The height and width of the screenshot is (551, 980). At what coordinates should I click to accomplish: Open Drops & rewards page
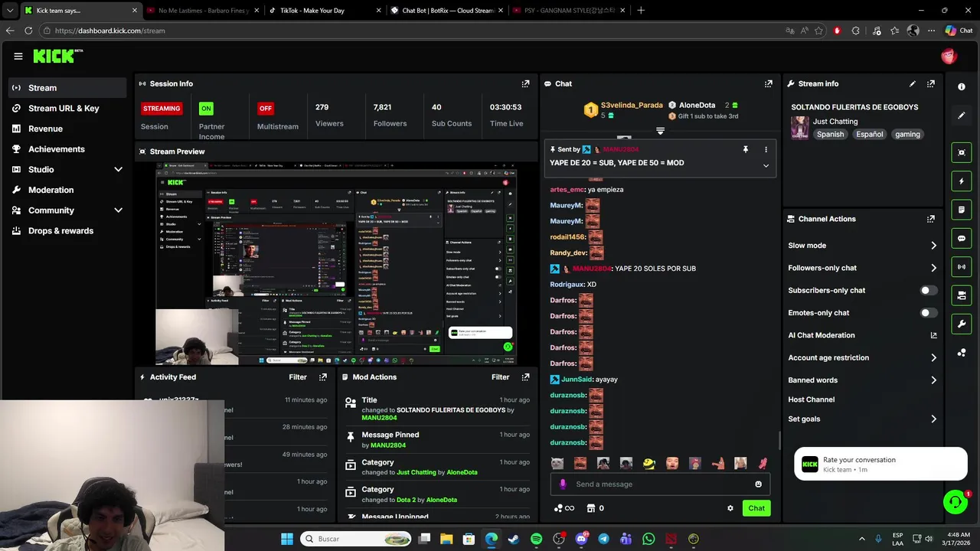[67, 230]
